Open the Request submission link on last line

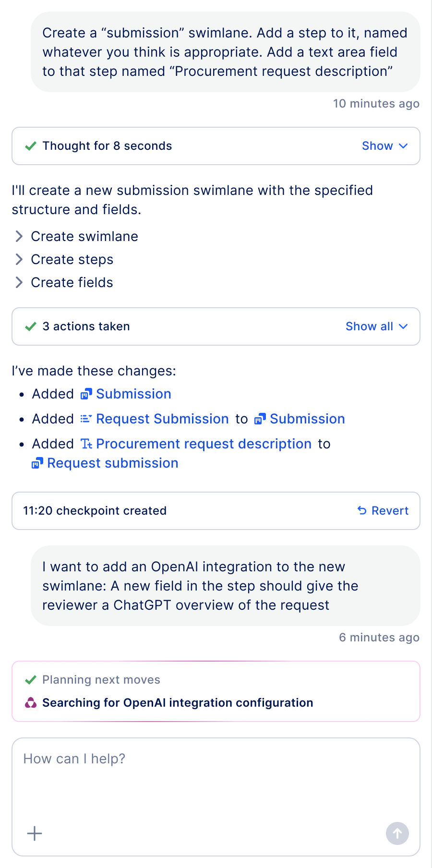[112, 463]
